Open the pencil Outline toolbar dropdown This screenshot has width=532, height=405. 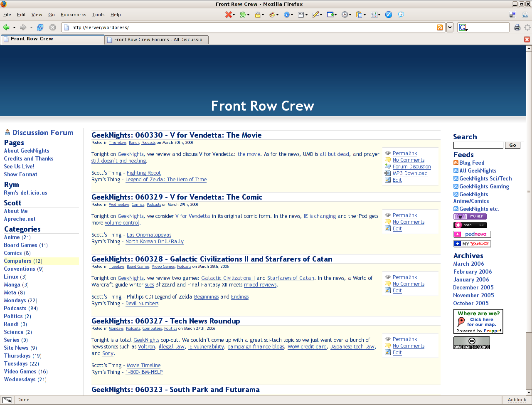coord(318,15)
